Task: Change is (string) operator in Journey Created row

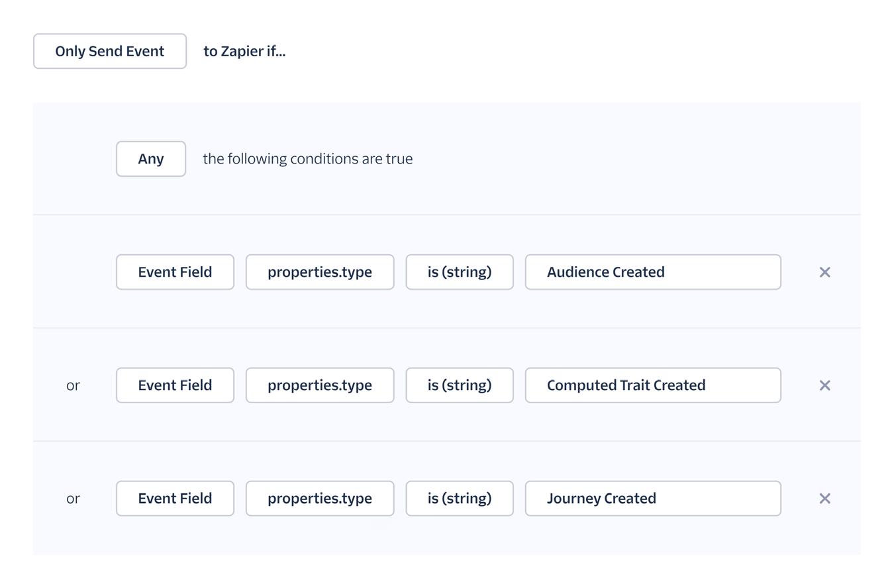Action: coord(460,499)
